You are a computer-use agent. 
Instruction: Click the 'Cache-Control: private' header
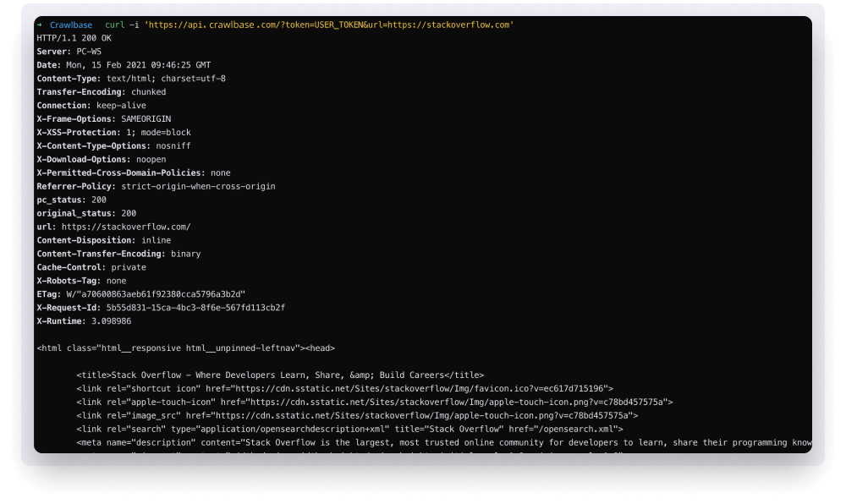click(x=91, y=267)
